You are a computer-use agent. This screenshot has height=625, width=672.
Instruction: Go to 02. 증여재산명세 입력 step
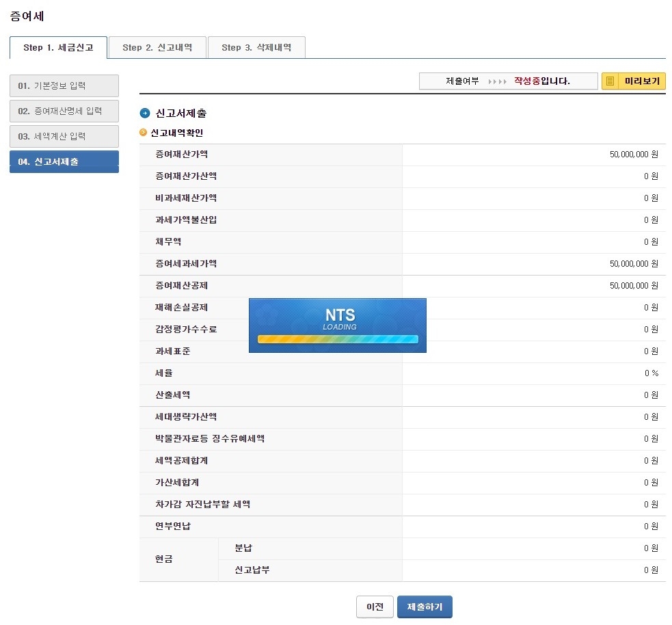click(64, 111)
